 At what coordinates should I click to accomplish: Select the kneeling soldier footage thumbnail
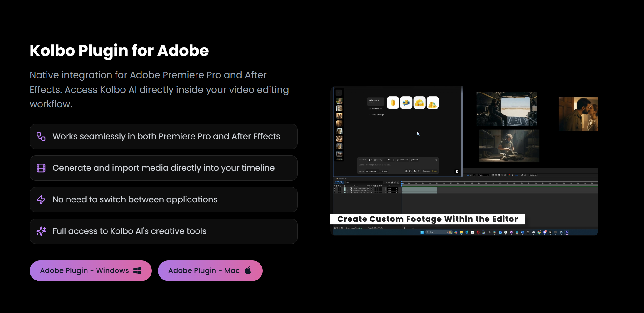click(x=509, y=146)
